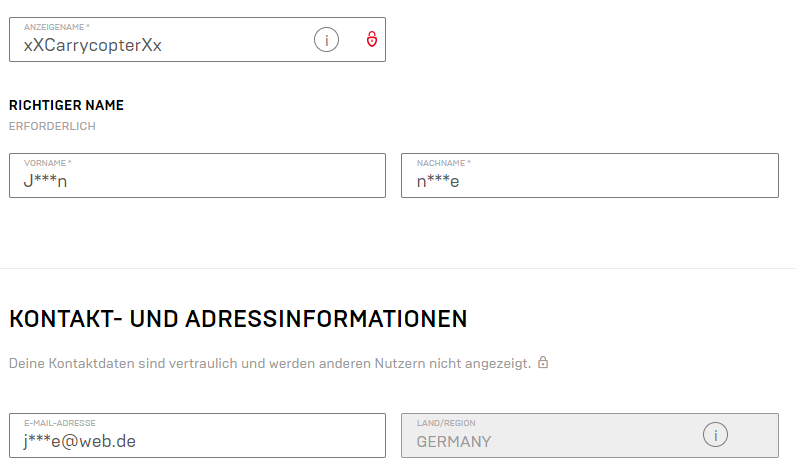796x469 pixels.
Task: Click the Kontakt- und Adressinformationen heading
Action: 238,319
